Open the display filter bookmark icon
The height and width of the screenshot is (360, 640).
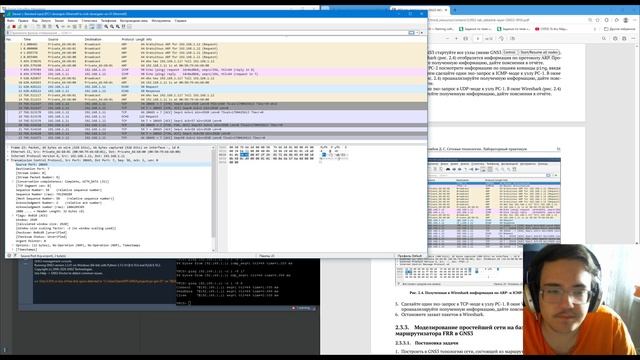pyautogui.click(x=8, y=33)
